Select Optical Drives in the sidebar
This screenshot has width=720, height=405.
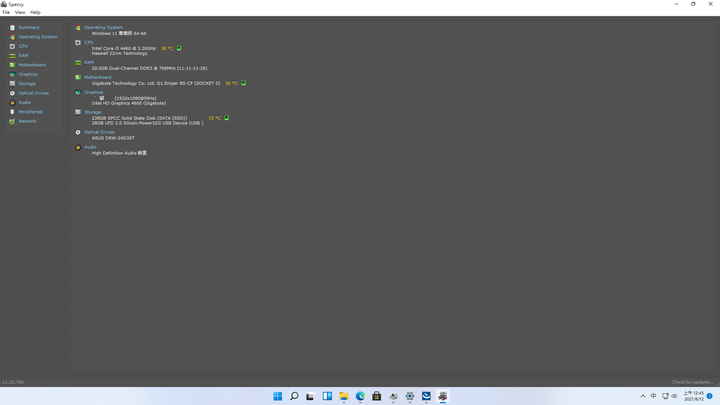tap(34, 93)
